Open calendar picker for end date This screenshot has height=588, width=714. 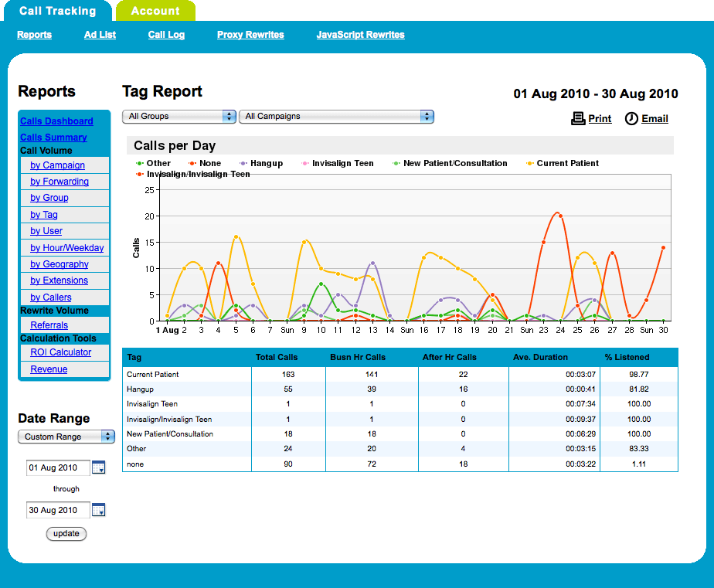pyautogui.click(x=98, y=510)
